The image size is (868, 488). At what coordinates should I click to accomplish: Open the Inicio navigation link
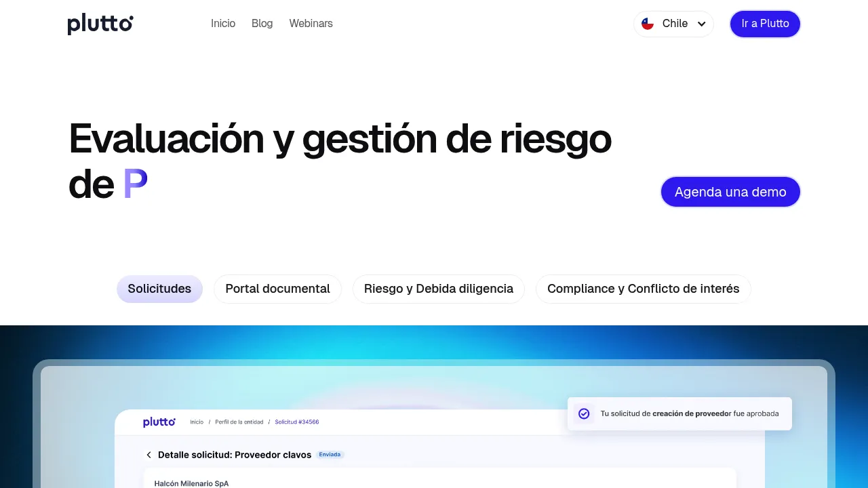point(223,24)
